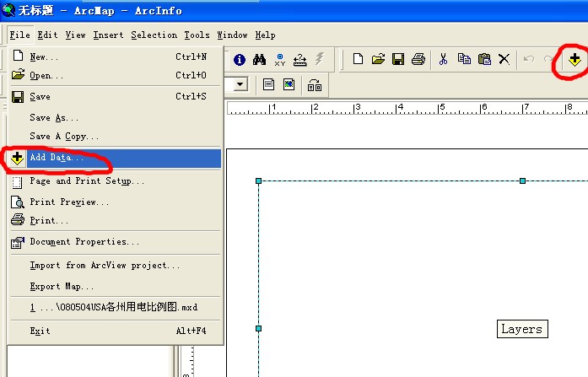Screen dimensions: 588x377
Task: Click the Save floppy disk toolbar icon
Action: point(398,59)
